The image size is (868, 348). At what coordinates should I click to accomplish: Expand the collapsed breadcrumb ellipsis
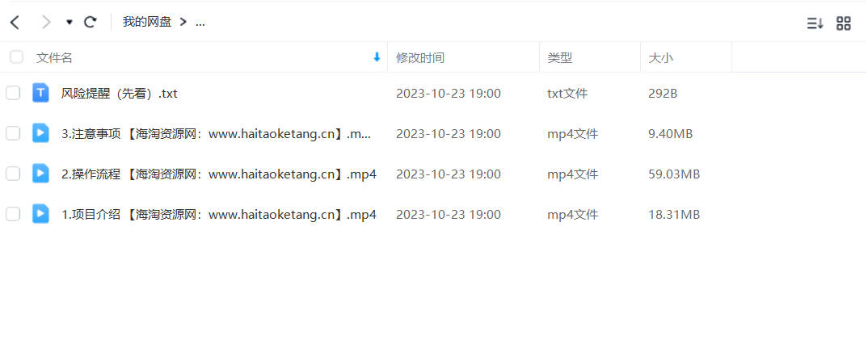200,23
